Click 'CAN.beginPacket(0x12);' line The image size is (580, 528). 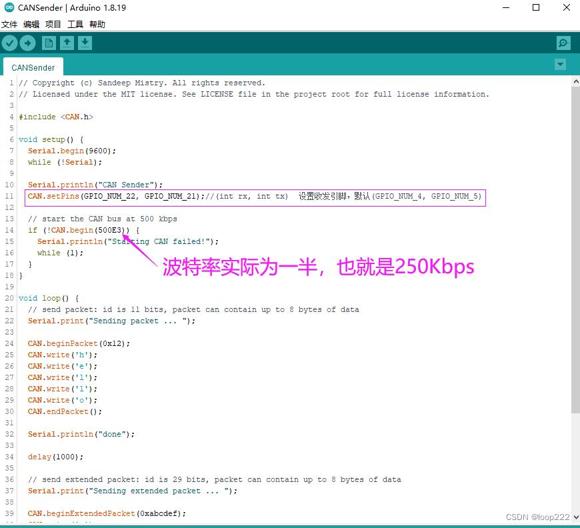click(79, 343)
